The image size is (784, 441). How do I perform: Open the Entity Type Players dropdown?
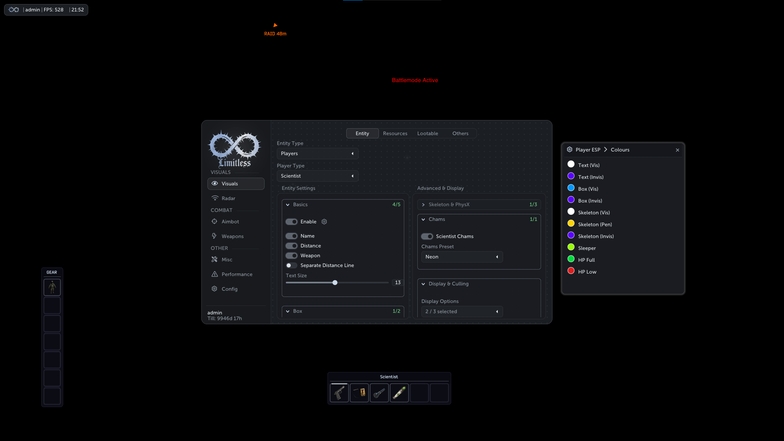tap(317, 154)
